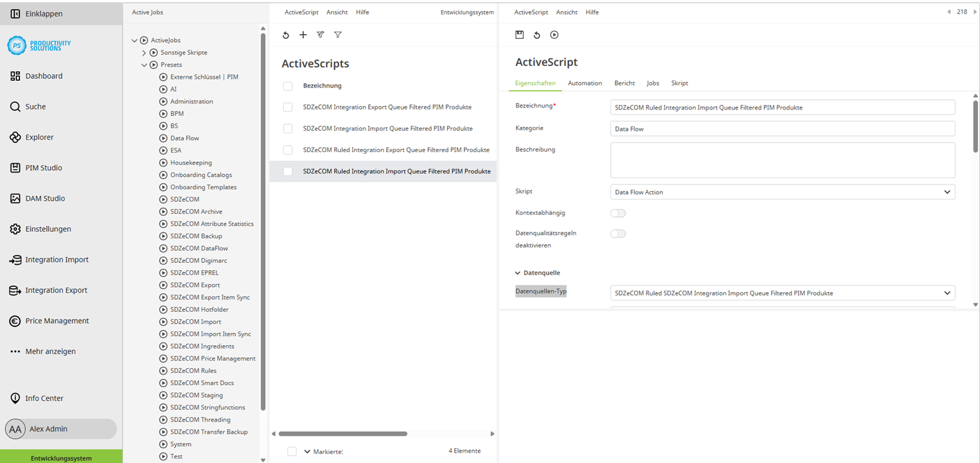Enable the Kontextabhängig toggle
Screen dimensions: 980x463
618,212
